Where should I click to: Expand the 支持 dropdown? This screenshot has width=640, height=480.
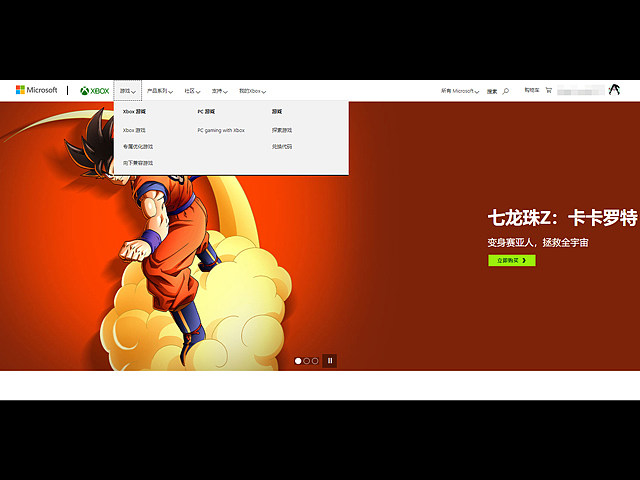220,91
